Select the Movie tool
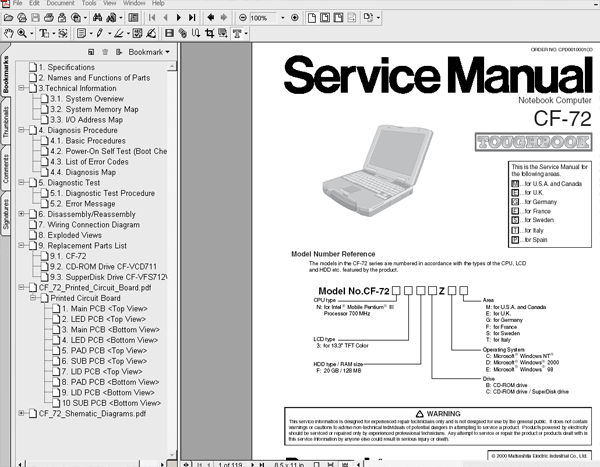 [169, 34]
